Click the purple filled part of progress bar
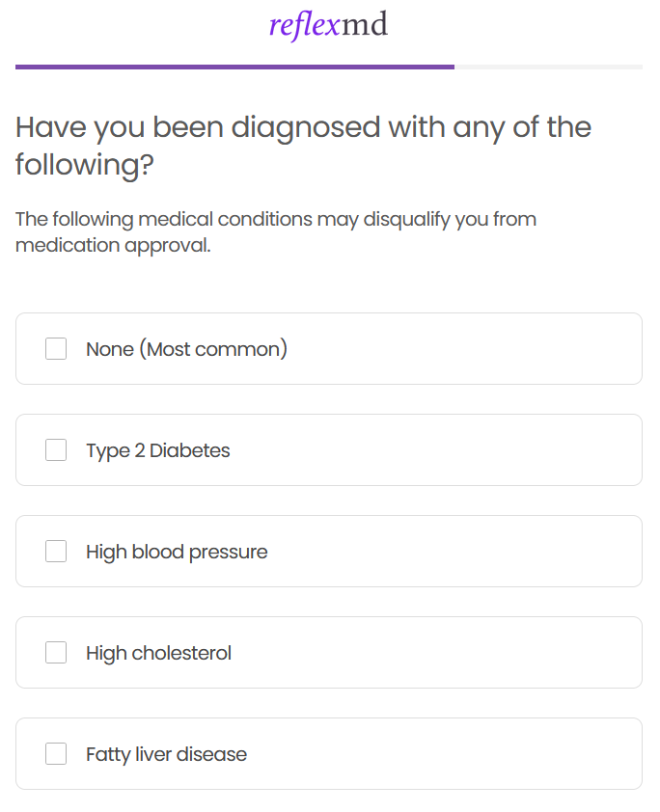The image size is (660, 812). (x=234, y=67)
